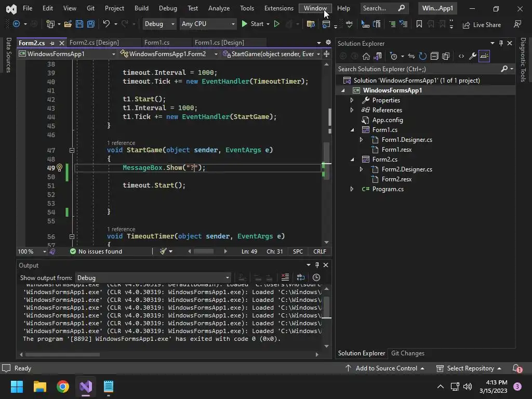Click the code editor settings gear icon

pyautogui.click(x=328, y=43)
